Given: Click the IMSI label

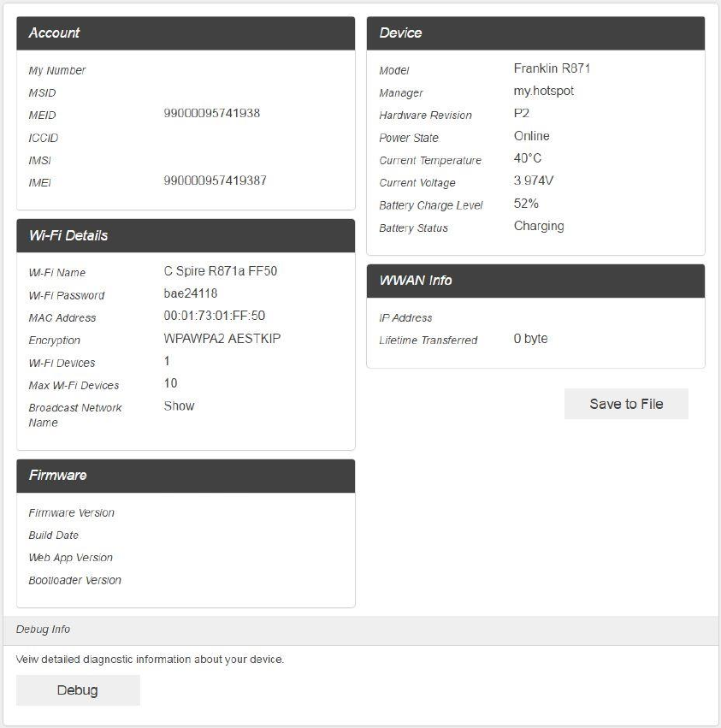Looking at the screenshot, I should 40,161.
